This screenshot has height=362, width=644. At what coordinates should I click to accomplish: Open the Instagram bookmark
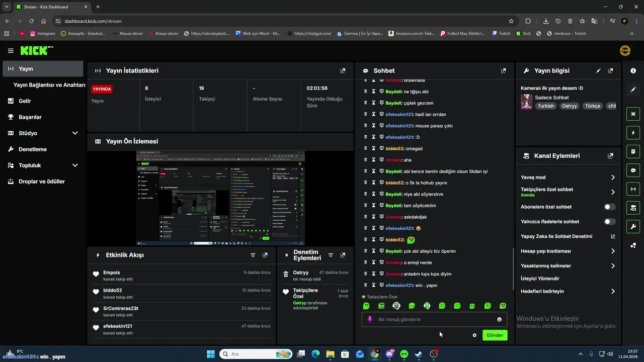[43, 34]
